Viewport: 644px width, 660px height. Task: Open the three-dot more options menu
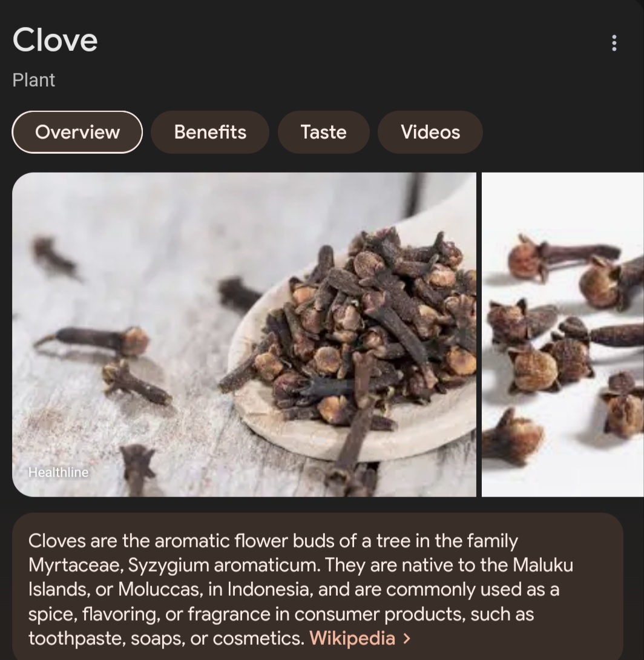(x=614, y=43)
